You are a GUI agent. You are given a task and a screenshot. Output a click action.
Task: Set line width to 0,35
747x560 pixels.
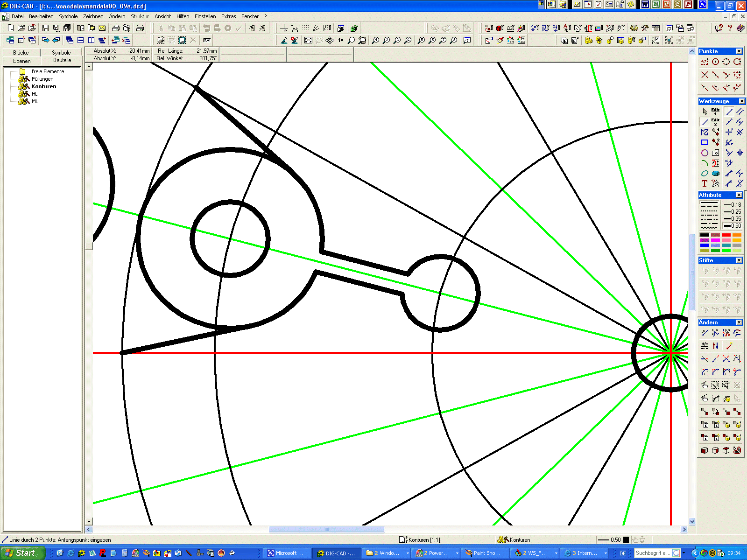pyautogui.click(x=733, y=219)
